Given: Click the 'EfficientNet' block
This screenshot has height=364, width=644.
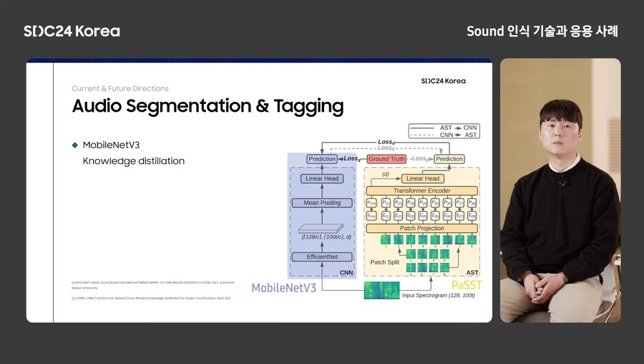Looking at the screenshot, I should [322, 257].
